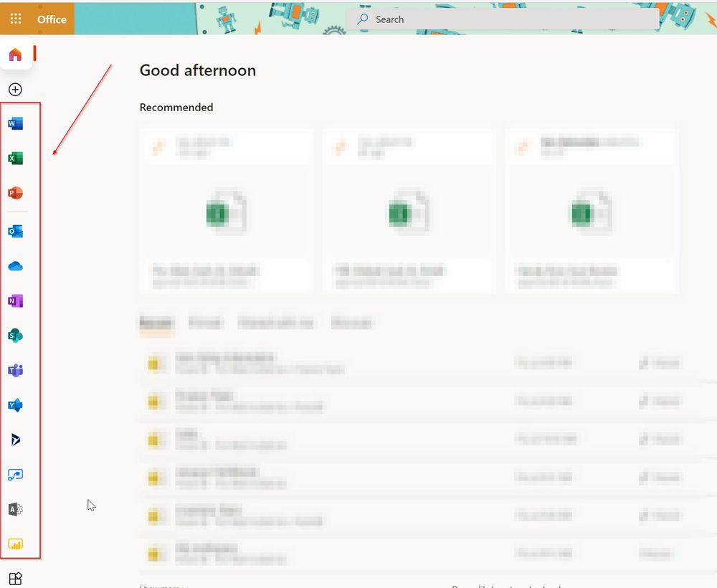Launch Excel from the sidebar
Image resolution: width=717 pixels, height=588 pixels.
point(15,158)
